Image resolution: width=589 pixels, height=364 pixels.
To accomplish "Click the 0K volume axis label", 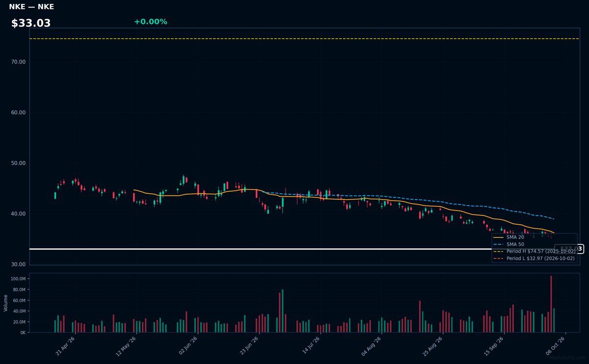I will point(23,333).
